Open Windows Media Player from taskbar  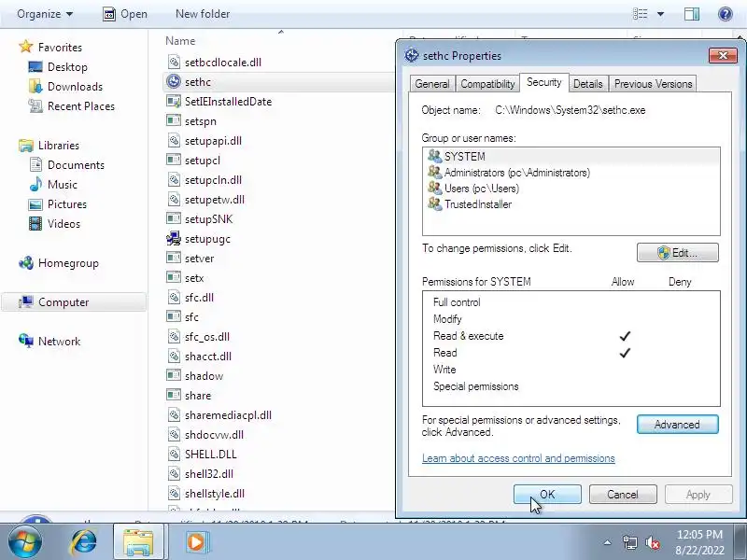point(196,541)
